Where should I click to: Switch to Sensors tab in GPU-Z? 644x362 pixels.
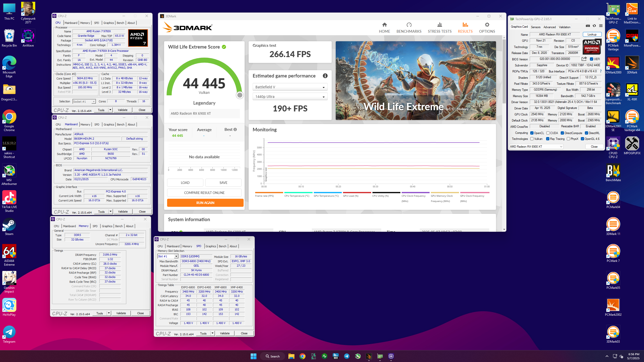[x=536, y=27]
